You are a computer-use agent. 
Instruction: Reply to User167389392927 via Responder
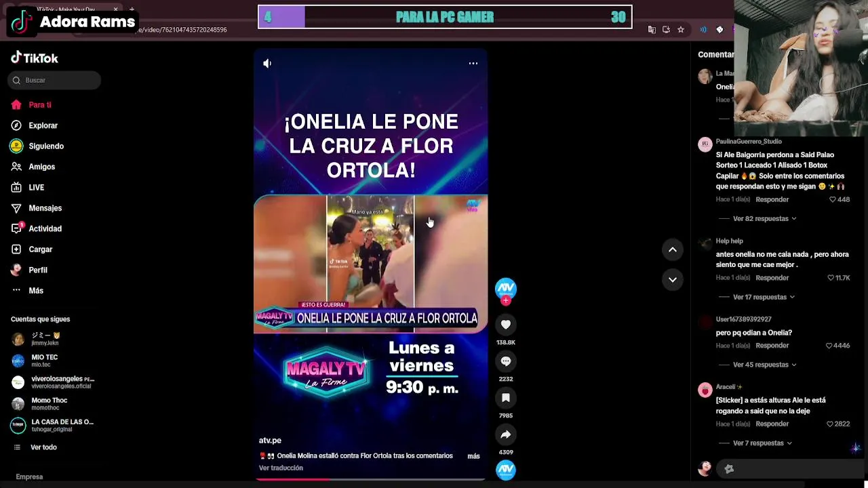772,346
